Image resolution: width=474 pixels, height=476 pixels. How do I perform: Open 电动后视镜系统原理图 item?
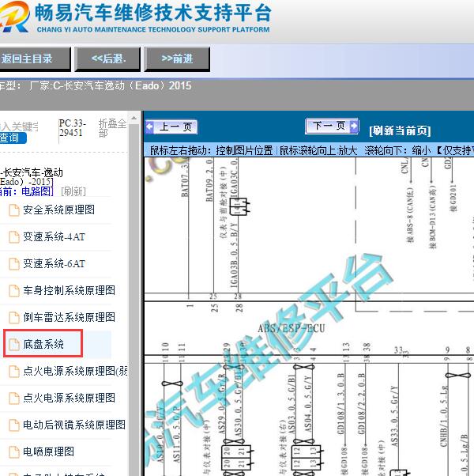tap(74, 425)
